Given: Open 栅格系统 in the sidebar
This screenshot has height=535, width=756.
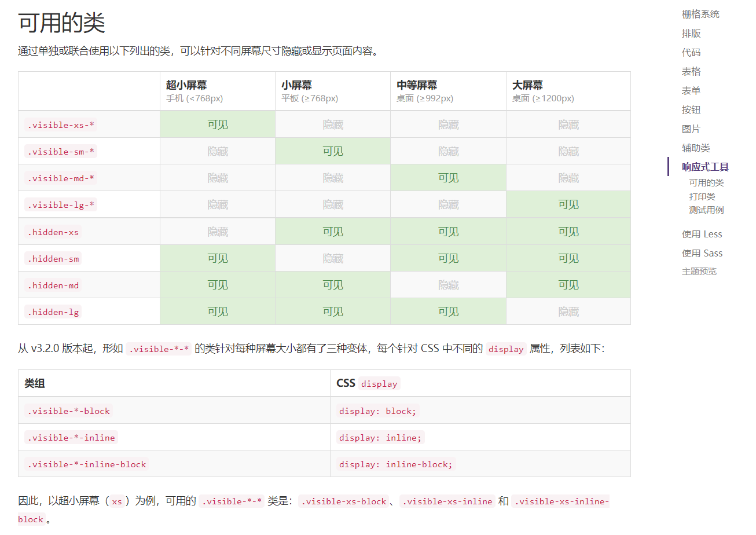Looking at the screenshot, I should click(700, 14).
